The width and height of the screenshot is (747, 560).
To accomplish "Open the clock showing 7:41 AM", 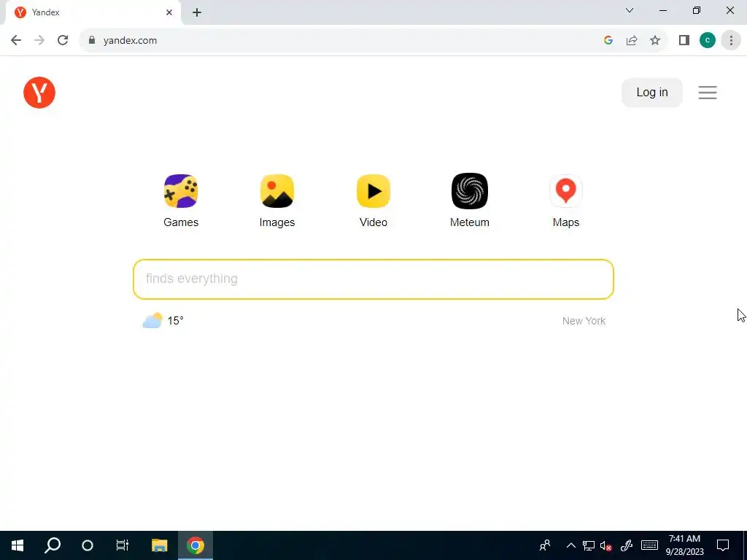I will click(684, 545).
